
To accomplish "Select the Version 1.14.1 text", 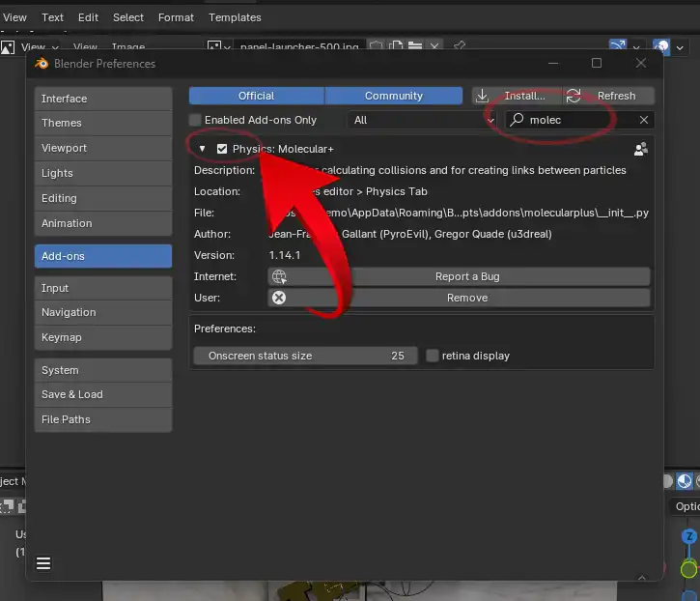I will coord(285,255).
